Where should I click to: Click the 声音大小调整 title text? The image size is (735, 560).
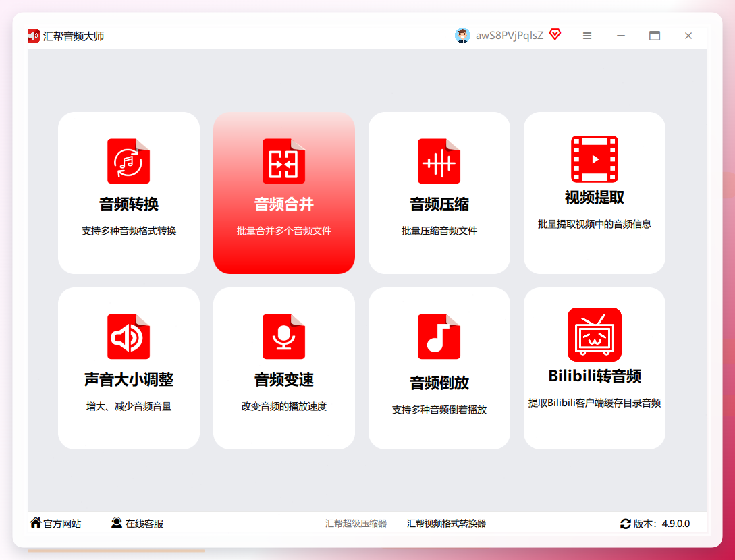tap(129, 380)
